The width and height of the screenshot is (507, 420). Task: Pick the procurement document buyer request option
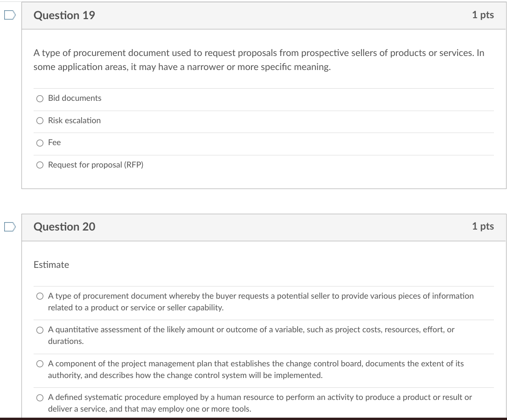40,296
